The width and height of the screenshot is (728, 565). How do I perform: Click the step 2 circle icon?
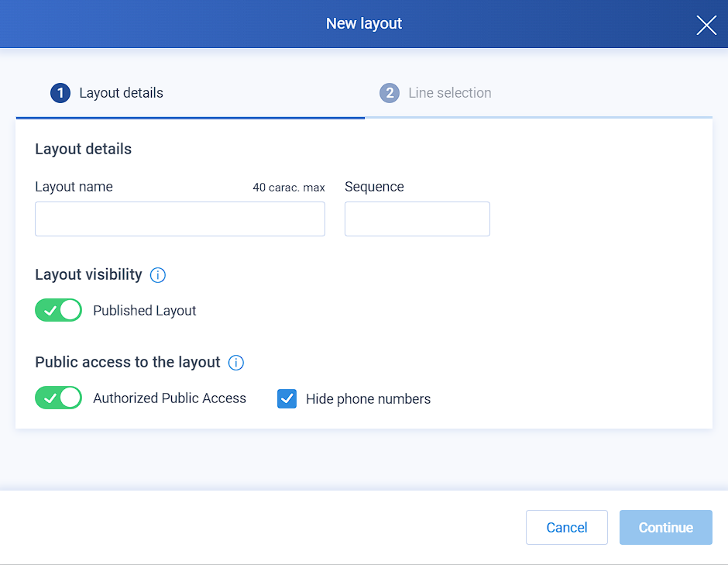tap(390, 93)
